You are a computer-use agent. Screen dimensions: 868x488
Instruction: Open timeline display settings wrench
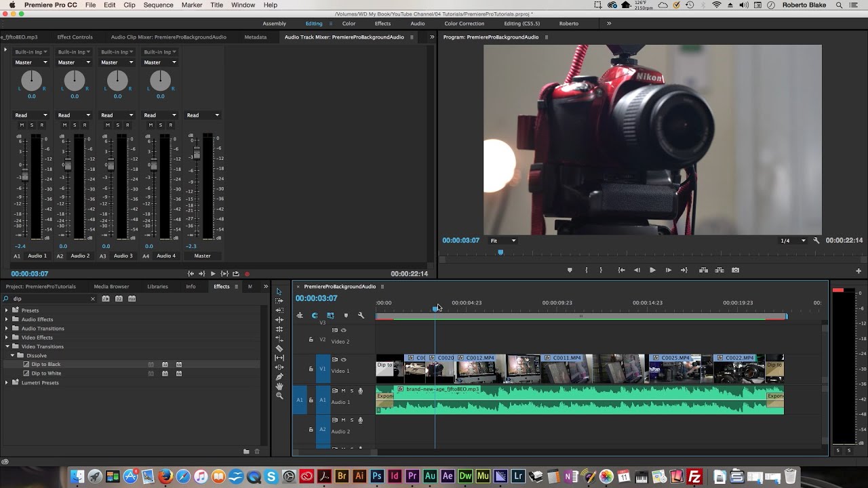(361, 315)
